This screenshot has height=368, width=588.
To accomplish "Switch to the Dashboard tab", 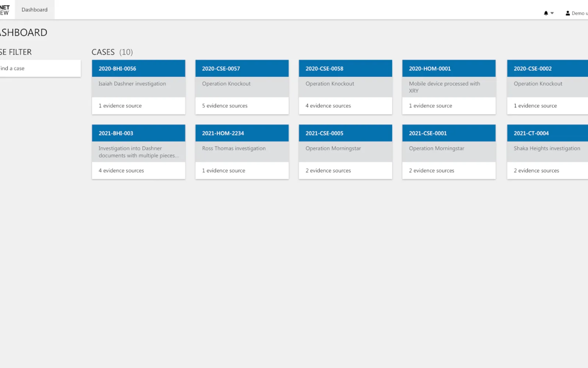I will [x=35, y=10].
